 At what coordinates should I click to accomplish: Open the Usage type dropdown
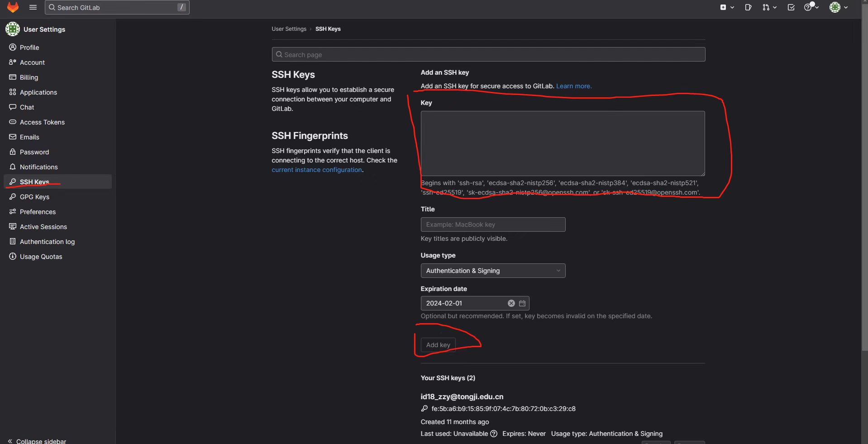(x=493, y=271)
